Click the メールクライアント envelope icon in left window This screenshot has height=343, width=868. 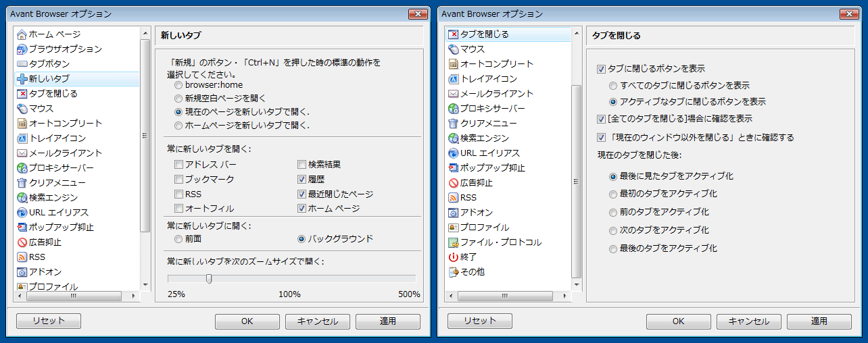coord(22,153)
